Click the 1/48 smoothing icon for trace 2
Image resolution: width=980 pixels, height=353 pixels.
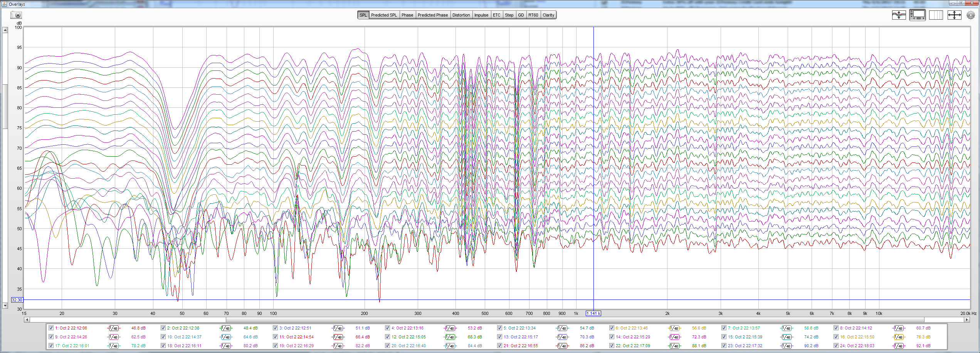pyautogui.click(x=226, y=328)
